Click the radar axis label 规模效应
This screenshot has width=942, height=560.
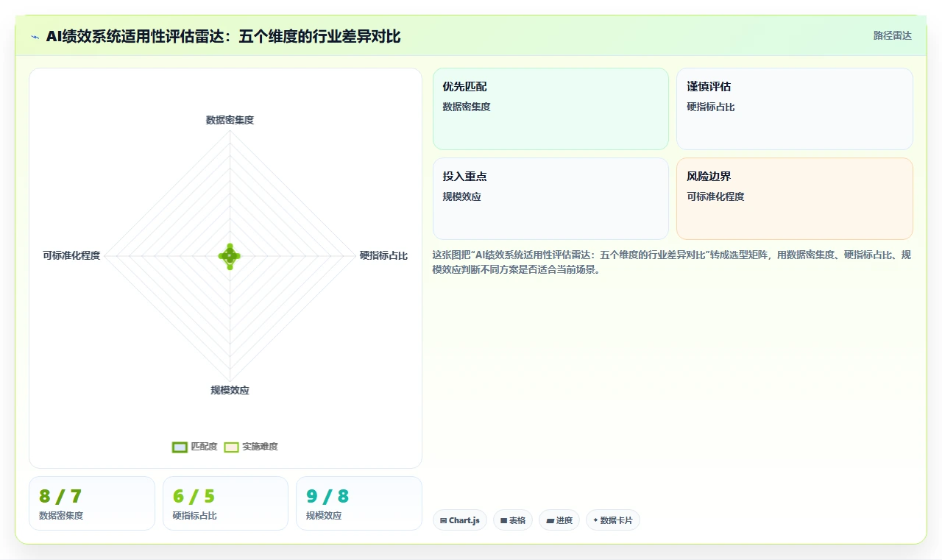(230, 391)
